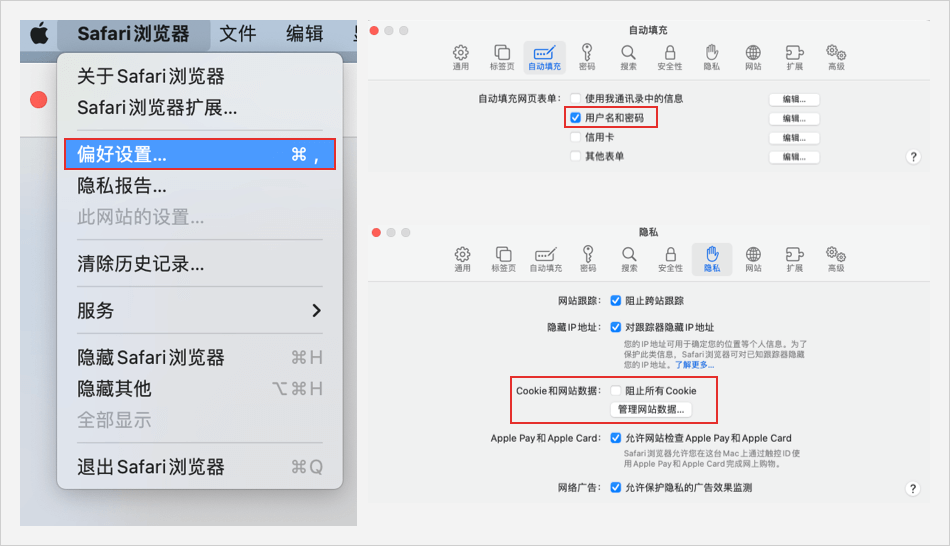
Task: Choose 偏好设置... from the Safari menu
Action: pos(200,154)
